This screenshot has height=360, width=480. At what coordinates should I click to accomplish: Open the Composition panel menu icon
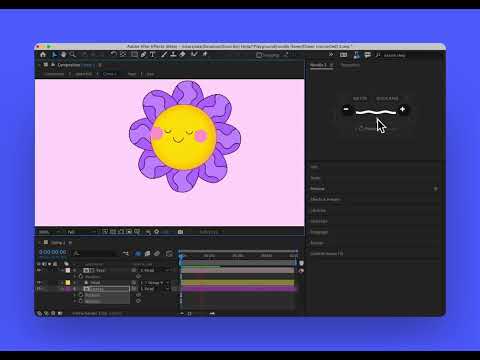pyautogui.click(x=100, y=65)
